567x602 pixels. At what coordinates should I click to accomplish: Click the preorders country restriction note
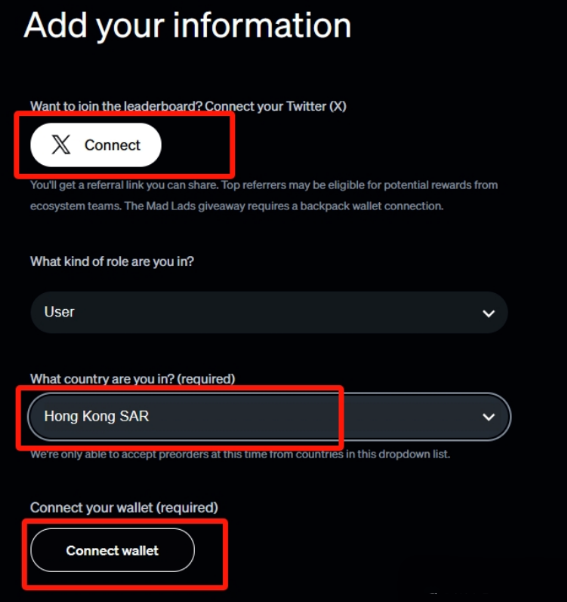240,454
